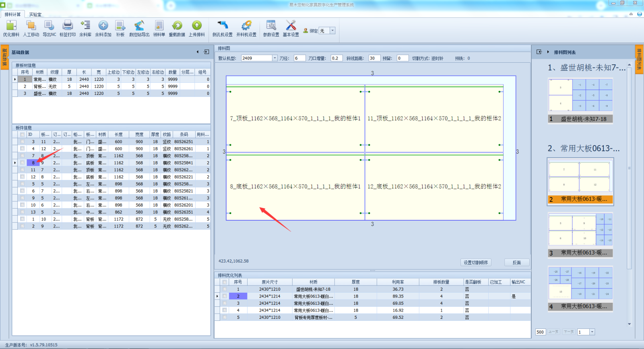
Task: Collapse the ribbon with the up chevron
Action: (631, 14)
